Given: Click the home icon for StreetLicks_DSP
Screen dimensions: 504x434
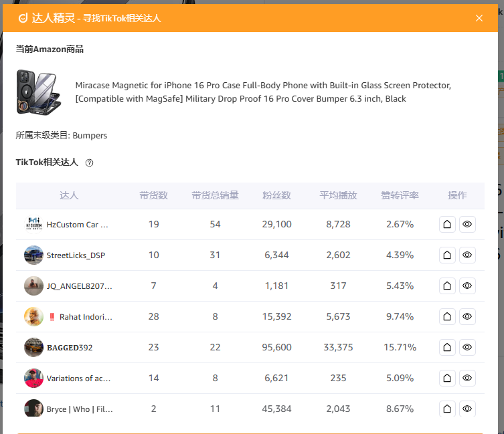Looking at the screenshot, I should [447, 255].
